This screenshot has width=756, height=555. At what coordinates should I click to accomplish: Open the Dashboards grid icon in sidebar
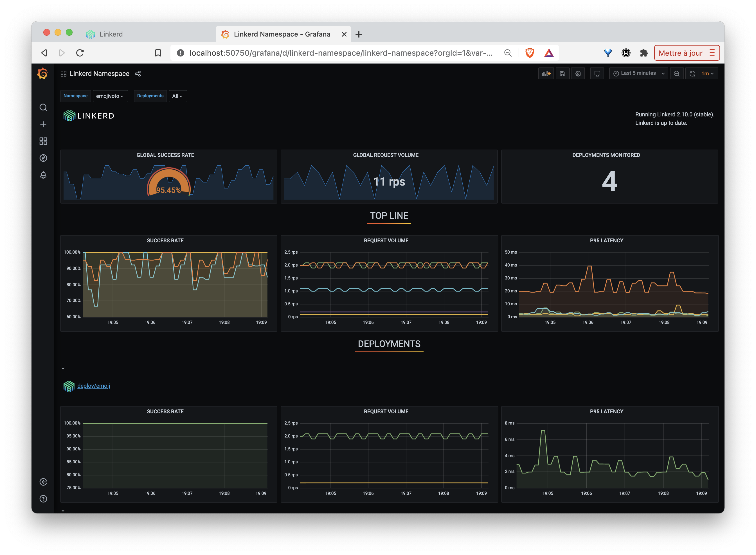click(x=43, y=141)
